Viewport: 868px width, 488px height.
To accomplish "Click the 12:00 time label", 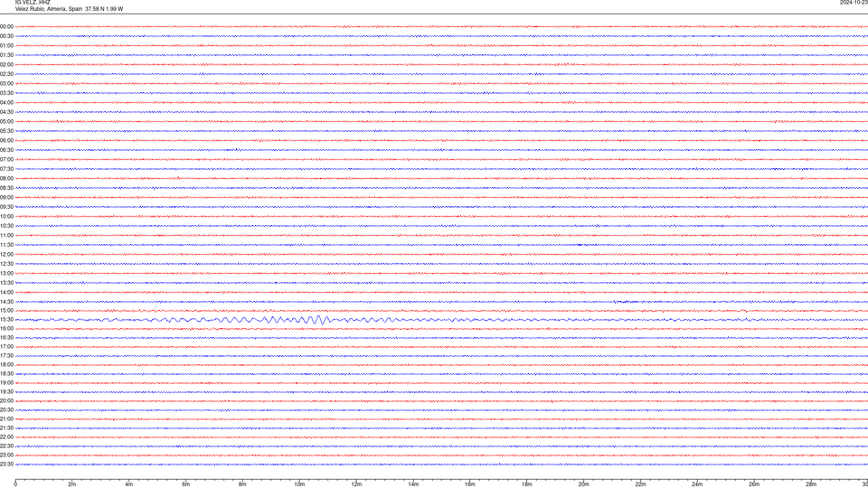I will [6, 255].
